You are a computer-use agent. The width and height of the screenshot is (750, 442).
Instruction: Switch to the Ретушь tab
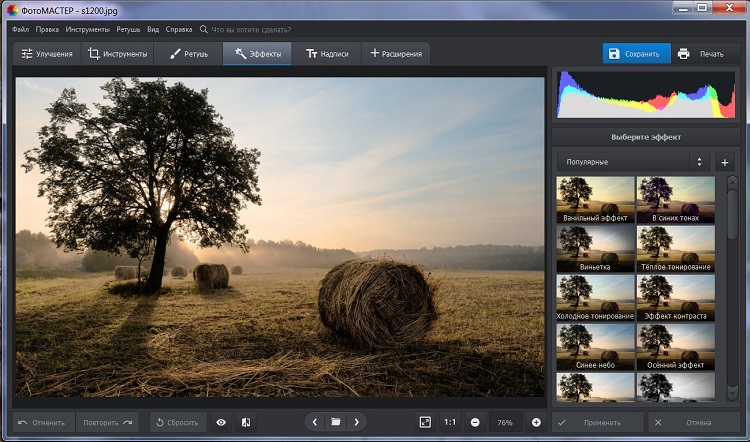(x=188, y=54)
